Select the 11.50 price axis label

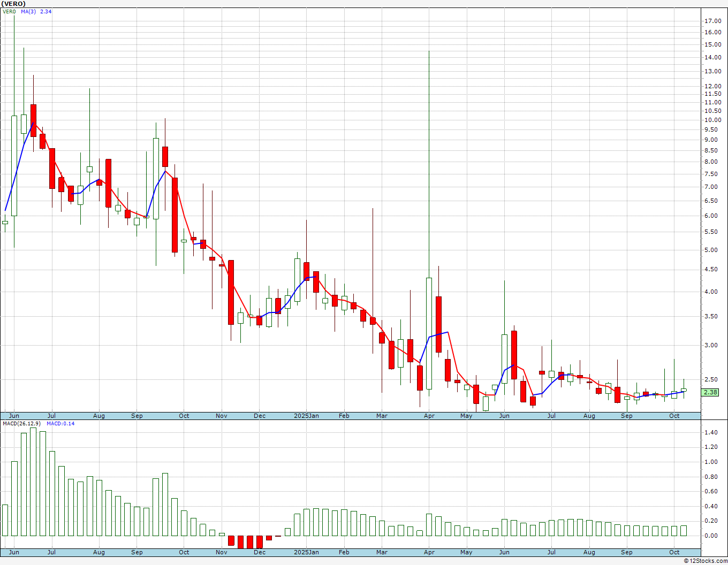(x=713, y=94)
